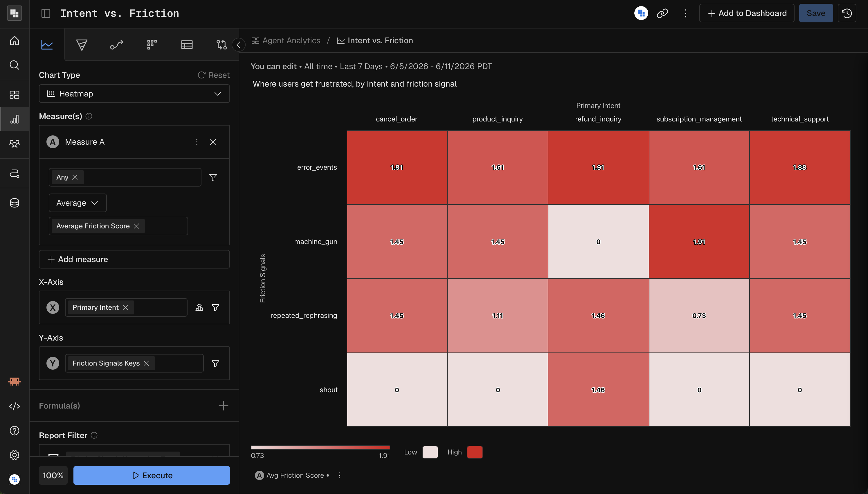This screenshot has height=494, width=868.
Task: Click the chart description text
Action: [354, 84]
